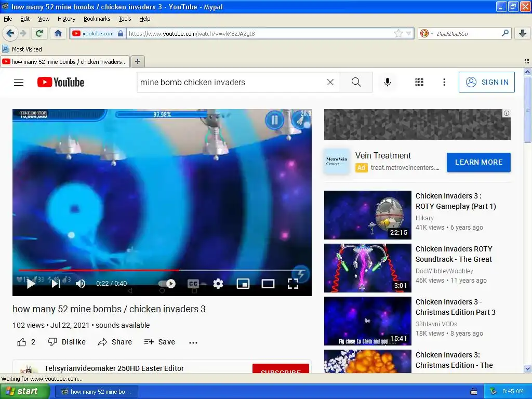Open the ad info icon on banner
The width and height of the screenshot is (532, 399).
(x=506, y=113)
